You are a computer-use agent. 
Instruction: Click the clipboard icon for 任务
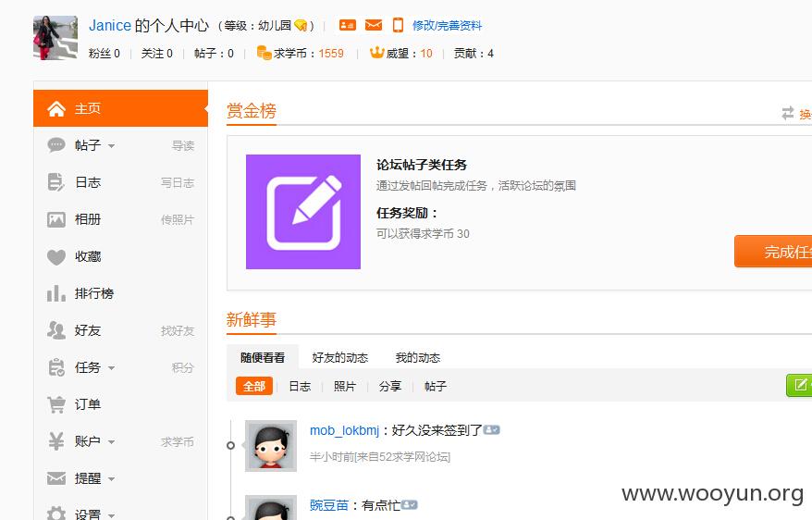pyautogui.click(x=56, y=367)
